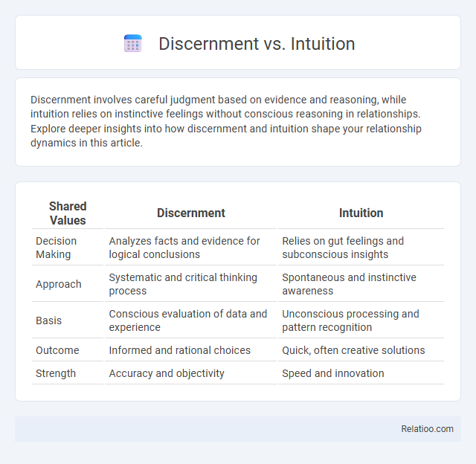Click 'Quick, often creative solutions' cell
This screenshot has width=476, height=464.
click(x=353, y=350)
